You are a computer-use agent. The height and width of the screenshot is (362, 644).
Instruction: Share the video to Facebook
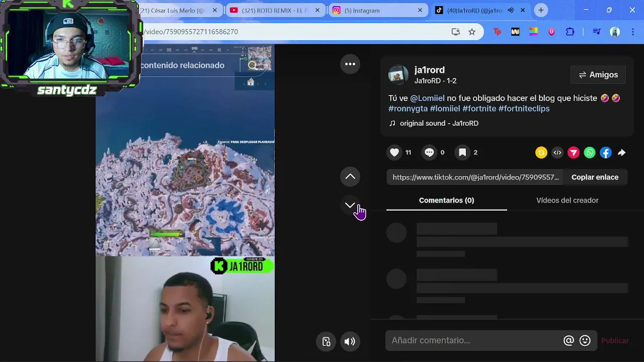606,153
